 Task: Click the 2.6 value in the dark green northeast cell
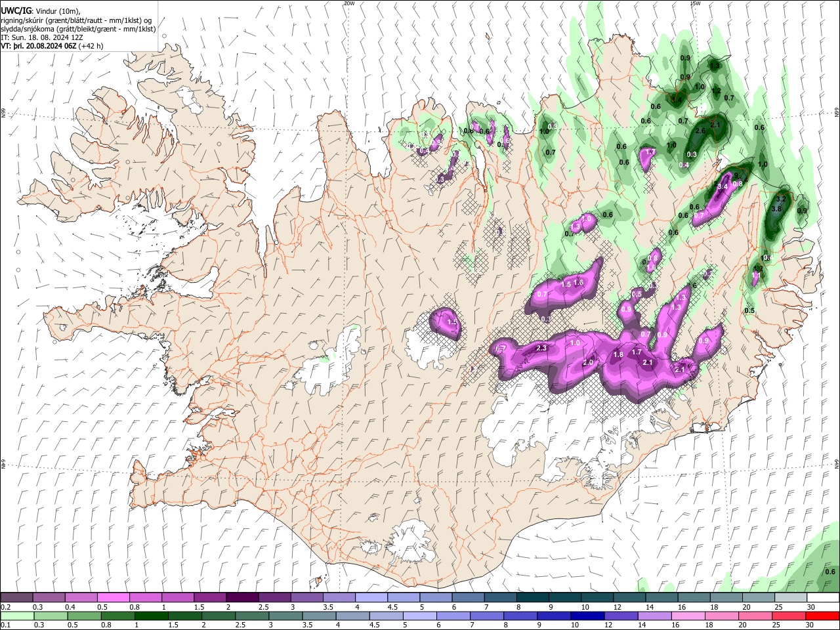coord(700,131)
